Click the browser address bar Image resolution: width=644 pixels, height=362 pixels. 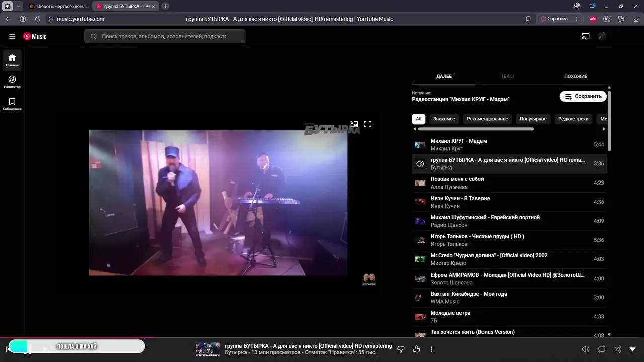(x=289, y=19)
